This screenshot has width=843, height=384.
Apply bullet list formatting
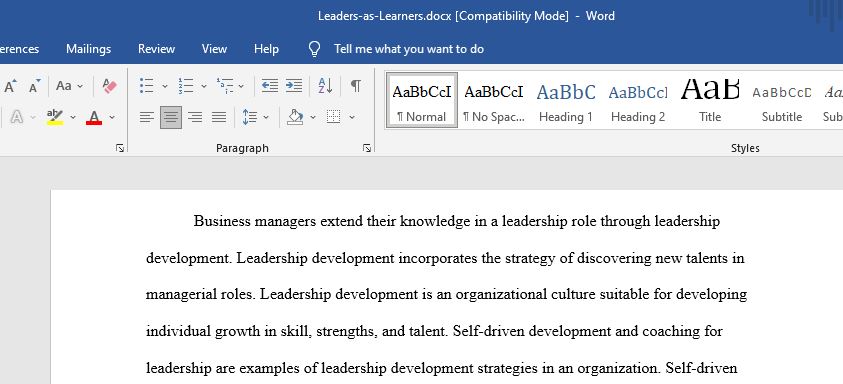[147, 86]
